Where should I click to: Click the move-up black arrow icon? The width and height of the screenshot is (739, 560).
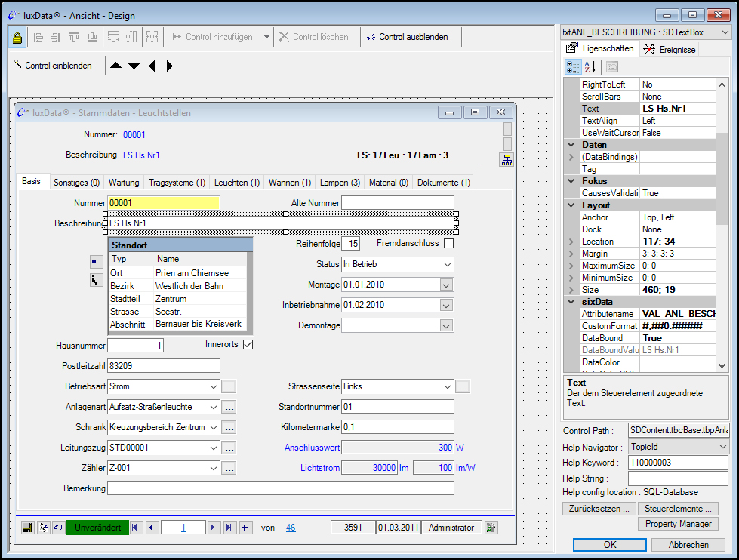(x=115, y=66)
